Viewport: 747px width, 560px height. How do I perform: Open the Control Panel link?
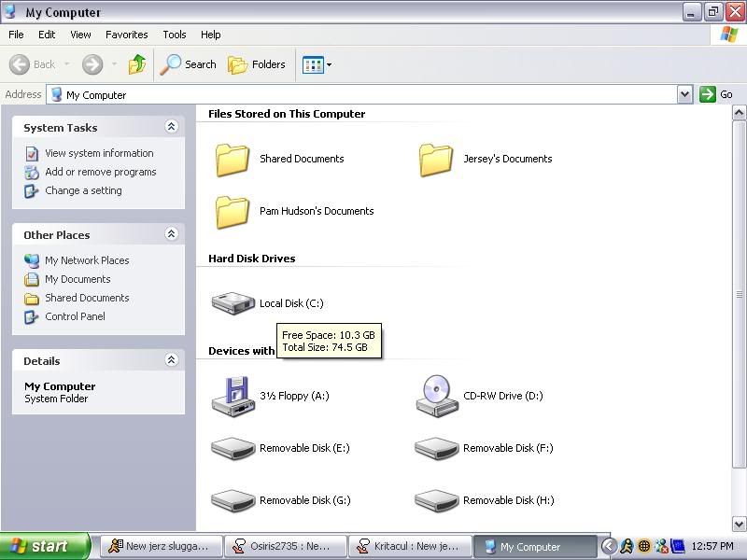click(75, 316)
